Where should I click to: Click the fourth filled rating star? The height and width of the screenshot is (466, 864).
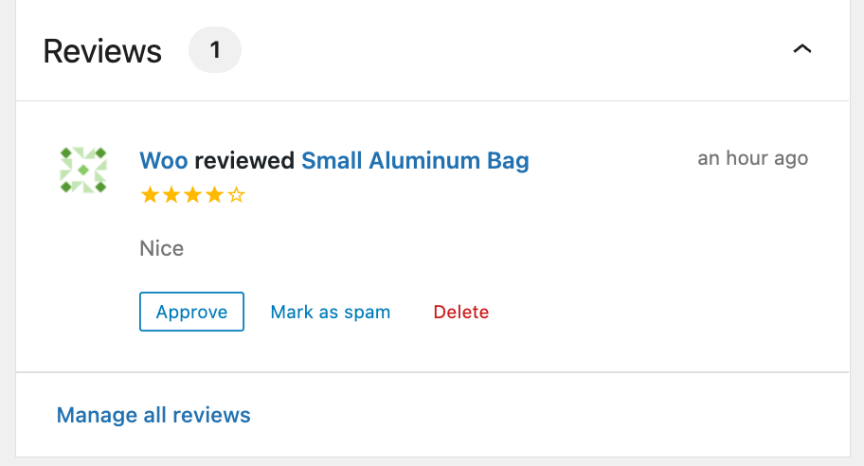[x=214, y=195]
